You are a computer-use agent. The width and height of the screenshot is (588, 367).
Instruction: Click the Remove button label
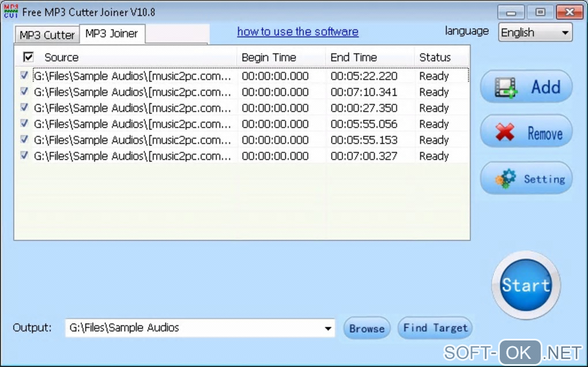(545, 133)
